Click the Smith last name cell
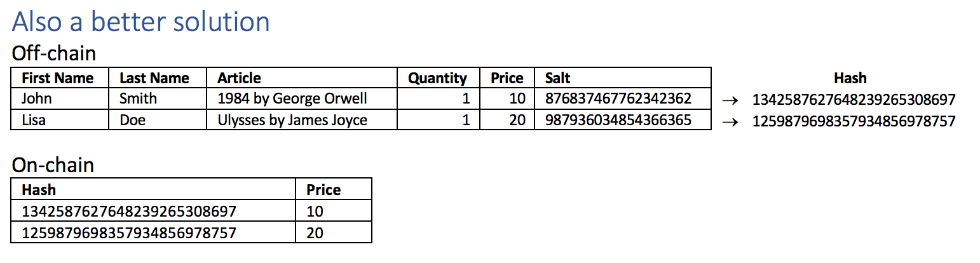Screen dimensions: 980x263 click(x=138, y=98)
